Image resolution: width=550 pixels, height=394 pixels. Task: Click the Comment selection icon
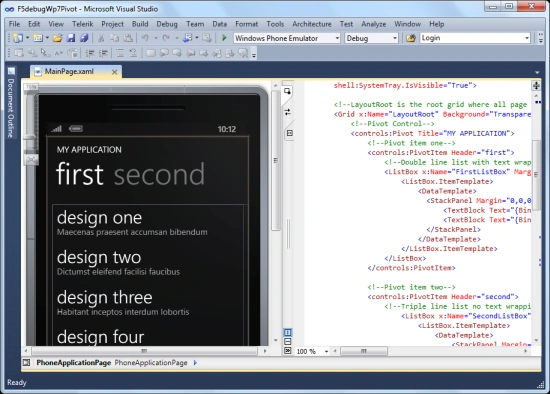[x=120, y=53]
